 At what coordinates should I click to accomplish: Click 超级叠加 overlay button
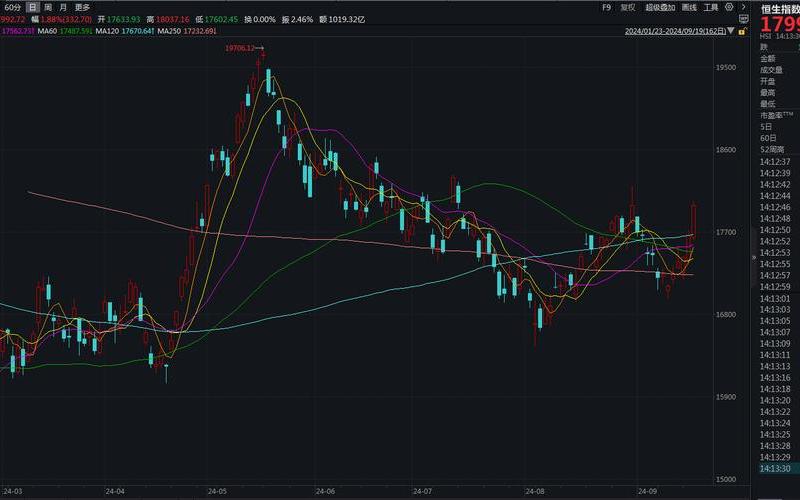660,7
